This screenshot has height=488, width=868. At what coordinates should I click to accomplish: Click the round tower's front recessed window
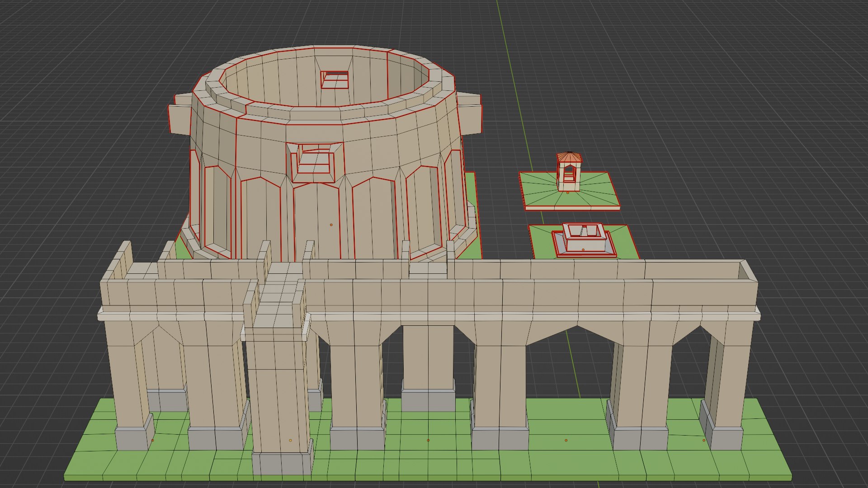pyautogui.click(x=315, y=162)
